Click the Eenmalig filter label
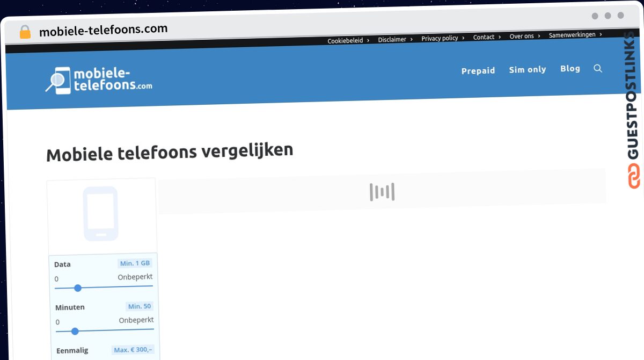 (x=72, y=351)
